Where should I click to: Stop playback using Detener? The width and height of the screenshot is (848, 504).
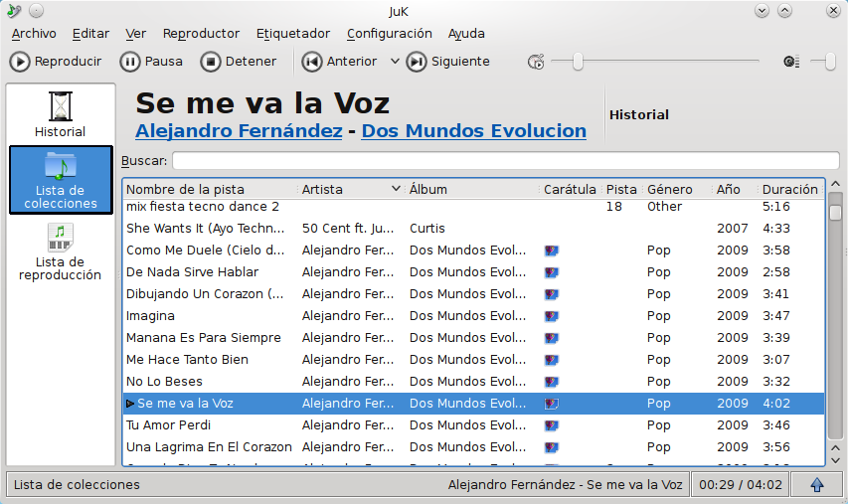pos(239,62)
